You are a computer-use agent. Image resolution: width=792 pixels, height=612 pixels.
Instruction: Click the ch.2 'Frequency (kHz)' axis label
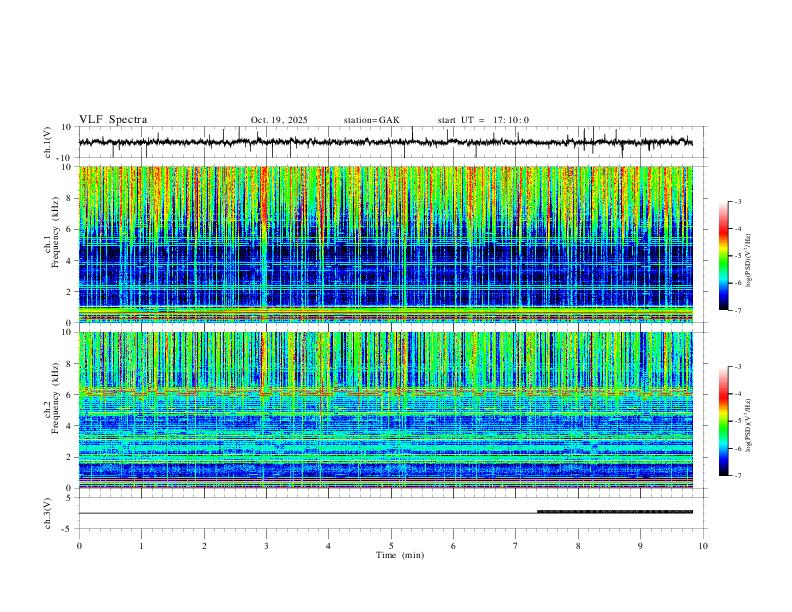coord(55,398)
